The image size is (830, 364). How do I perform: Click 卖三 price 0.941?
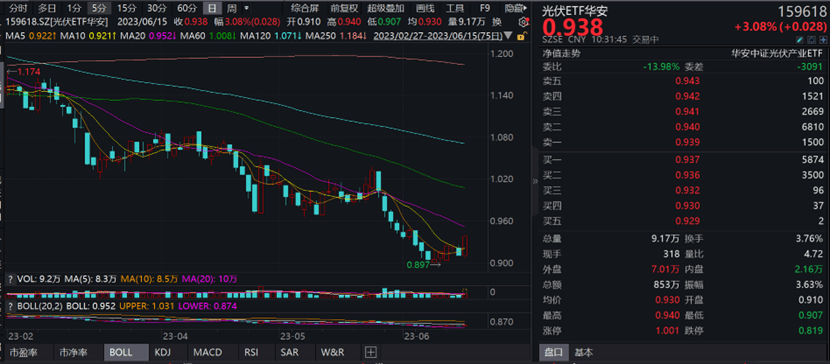(689, 112)
